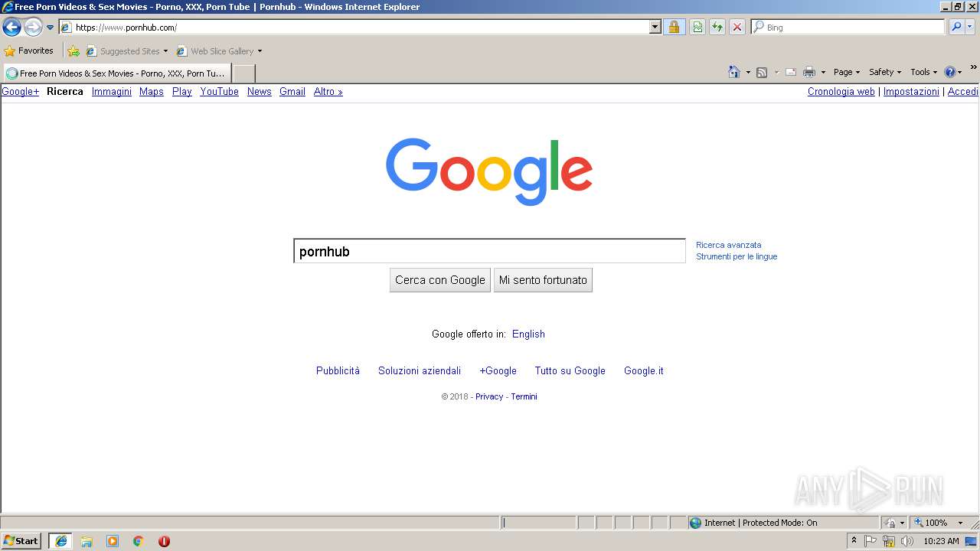Click the Windows Start button

coord(21,541)
